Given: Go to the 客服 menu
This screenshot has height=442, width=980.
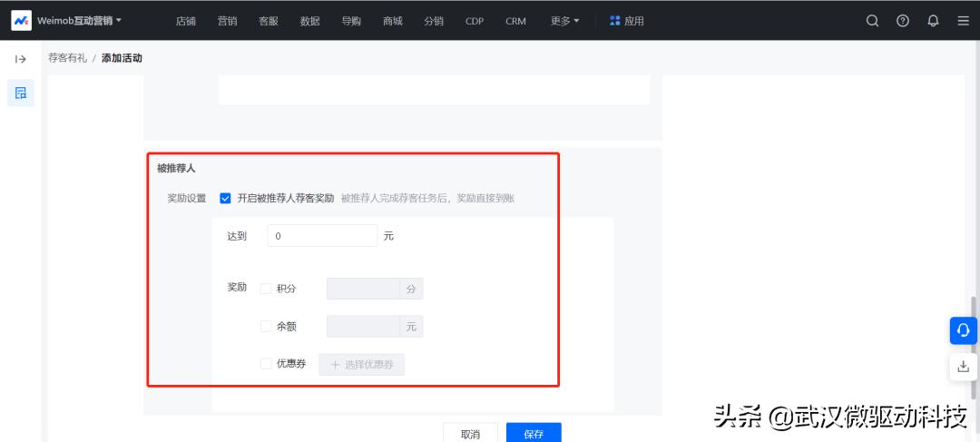Looking at the screenshot, I should point(268,21).
